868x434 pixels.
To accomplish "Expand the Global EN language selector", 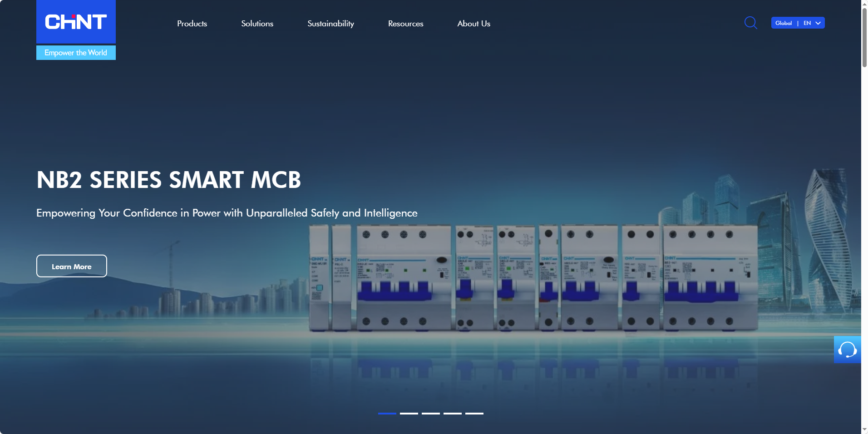I will (x=798, y=23).
